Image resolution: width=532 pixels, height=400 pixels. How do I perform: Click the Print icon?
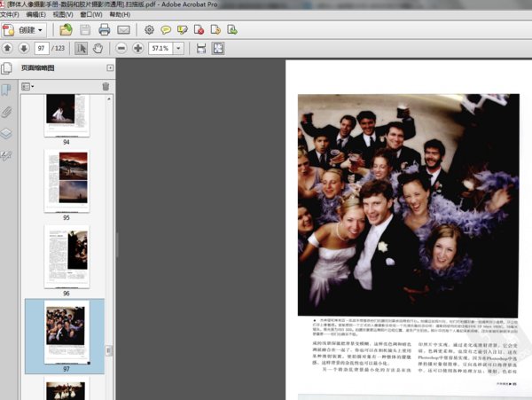coord(104,30)
